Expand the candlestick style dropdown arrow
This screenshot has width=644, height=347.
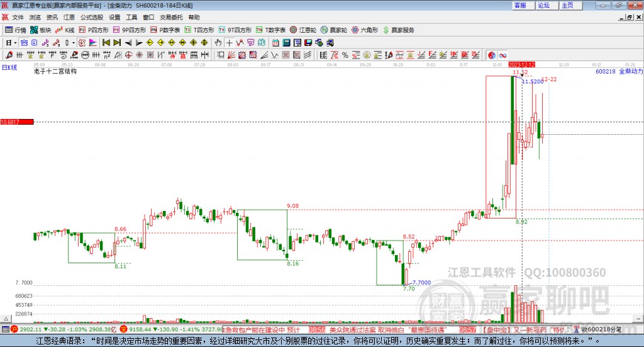click(x=74, y=43)
